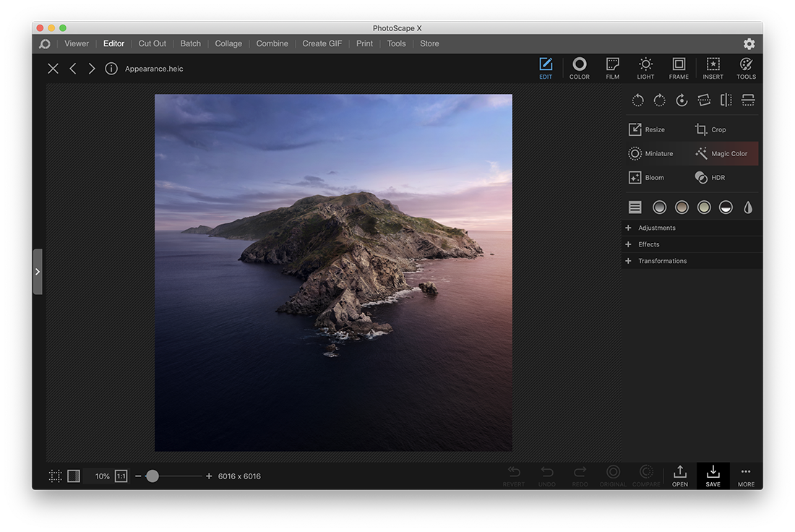Flip the image horizontally
This screenshot has height=532, width=795.
[726, 100]
